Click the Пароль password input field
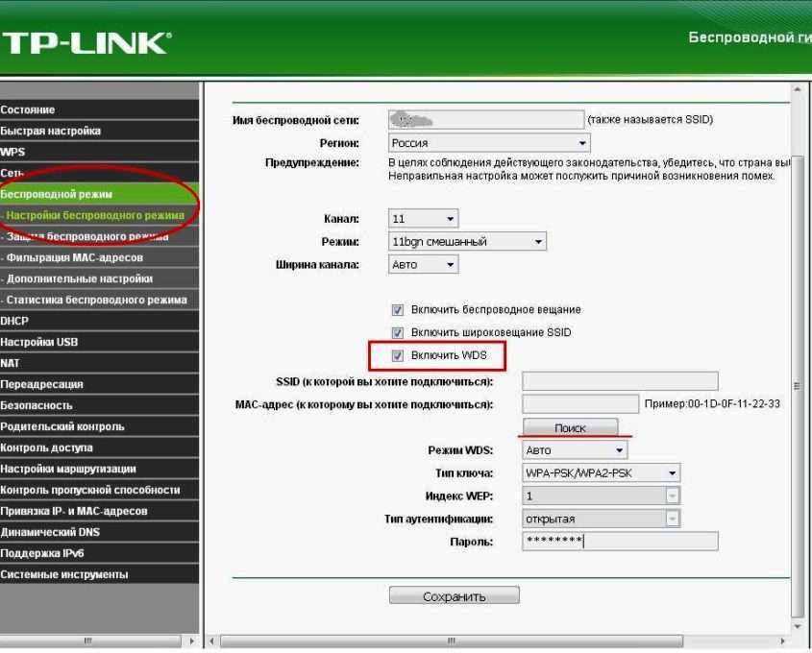The width and height of the screenshot is (812, 653). click(x=619, y=542)
